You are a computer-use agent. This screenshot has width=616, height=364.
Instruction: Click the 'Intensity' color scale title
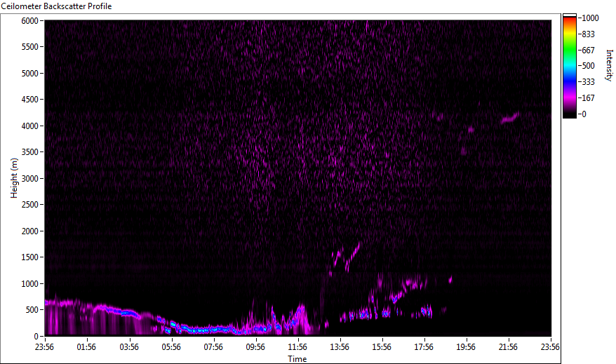609,65
